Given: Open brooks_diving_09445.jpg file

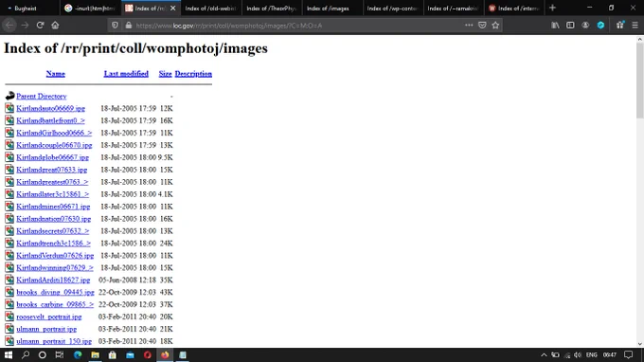Looking at the screenshot, I should [x=56, y=293].
